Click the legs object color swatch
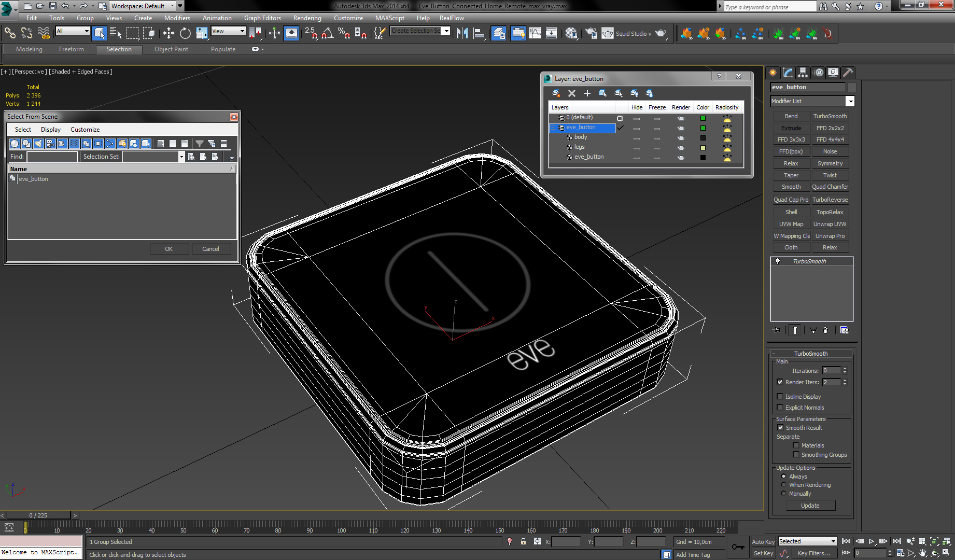 703,148
